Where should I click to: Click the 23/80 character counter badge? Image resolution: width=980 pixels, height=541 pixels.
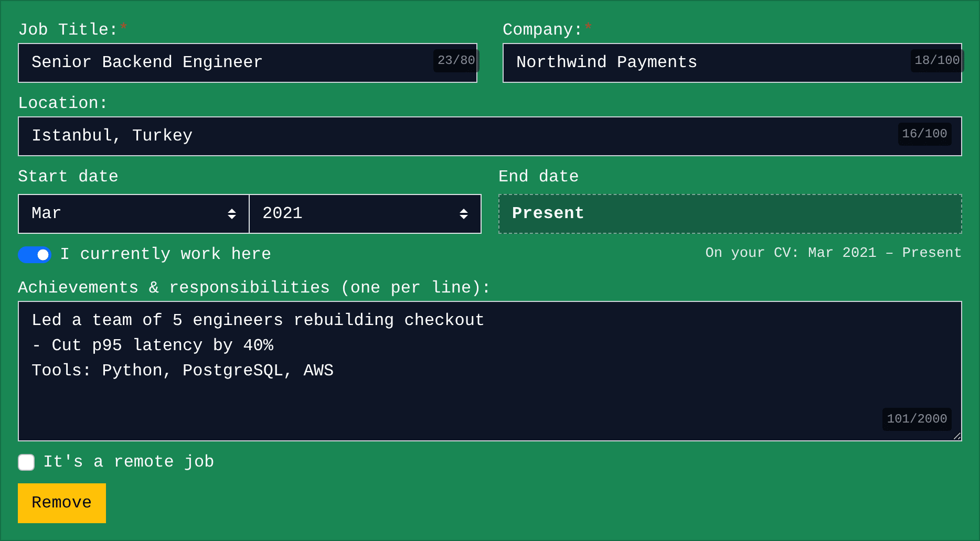[456, 61]
